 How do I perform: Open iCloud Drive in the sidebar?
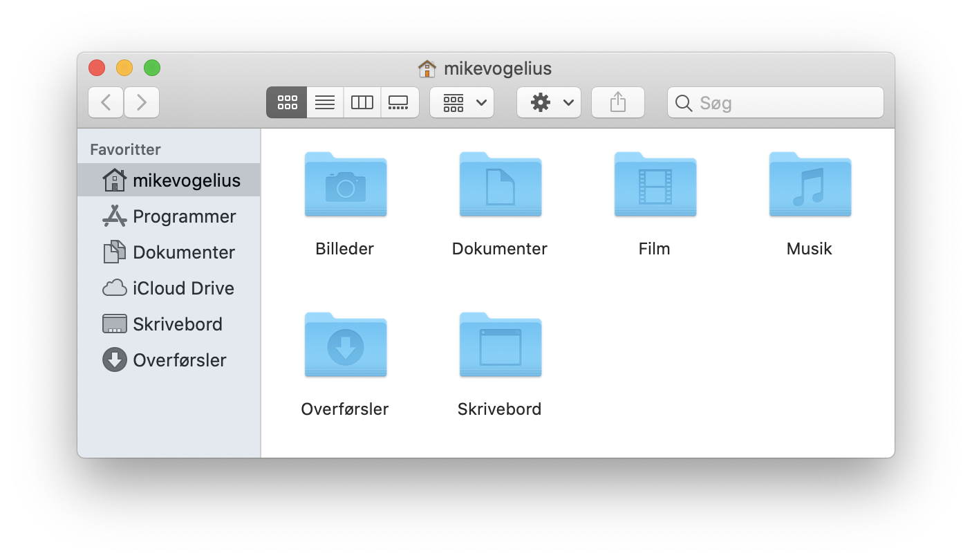click(x=169, y=288)
